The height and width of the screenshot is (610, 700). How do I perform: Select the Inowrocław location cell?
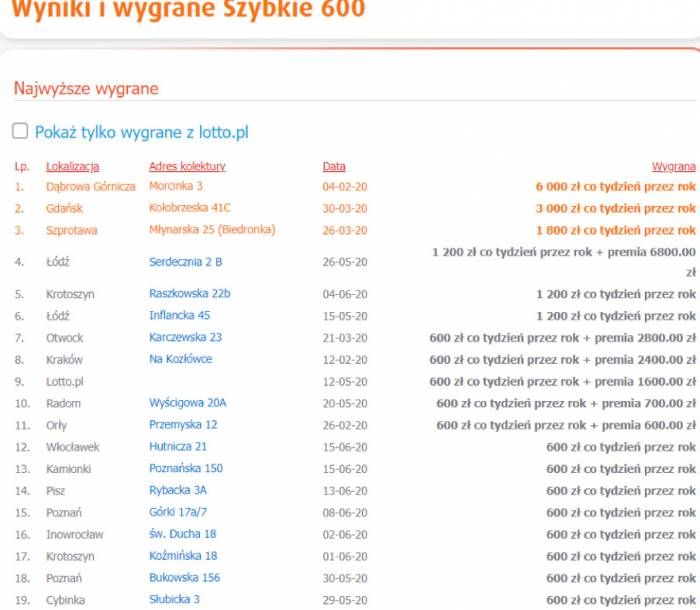tap(75, 535)
